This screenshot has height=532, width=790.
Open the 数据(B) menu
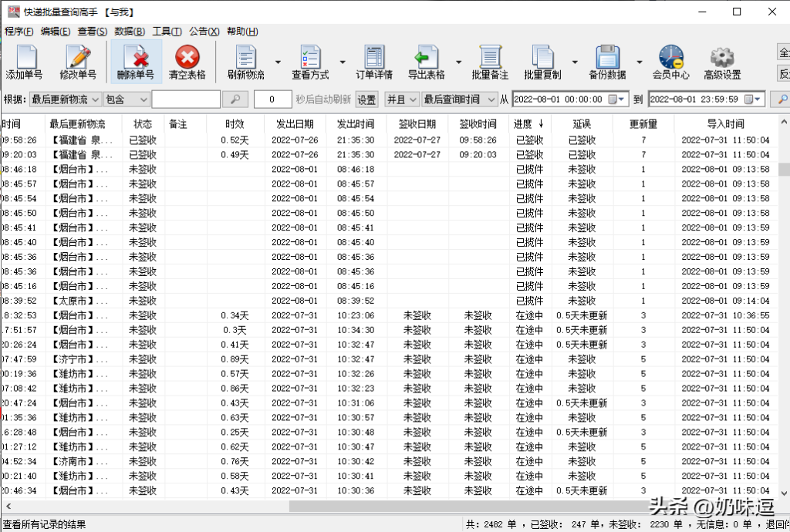[x=130, y=31]
